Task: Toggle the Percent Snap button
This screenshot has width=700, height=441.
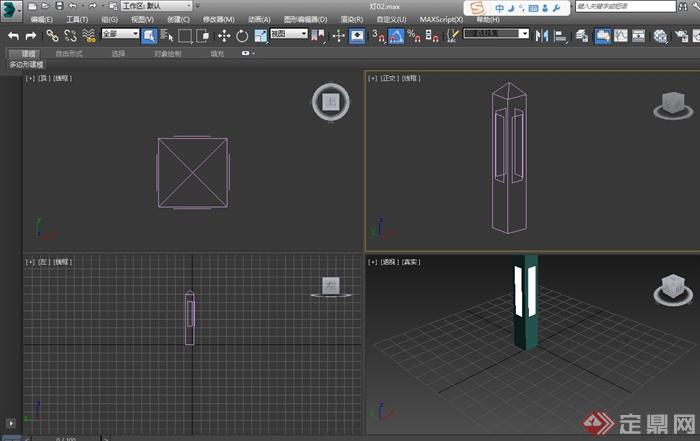Action: coord(414,36)
